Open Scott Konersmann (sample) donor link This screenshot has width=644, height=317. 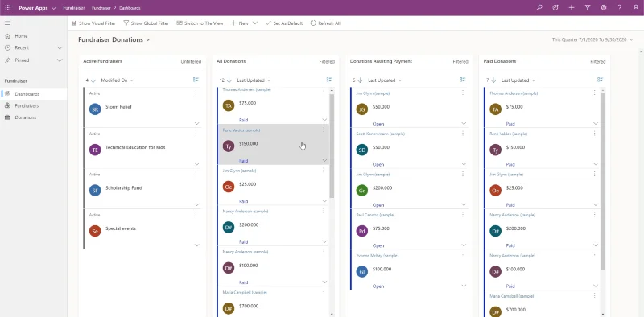[380, 134]
